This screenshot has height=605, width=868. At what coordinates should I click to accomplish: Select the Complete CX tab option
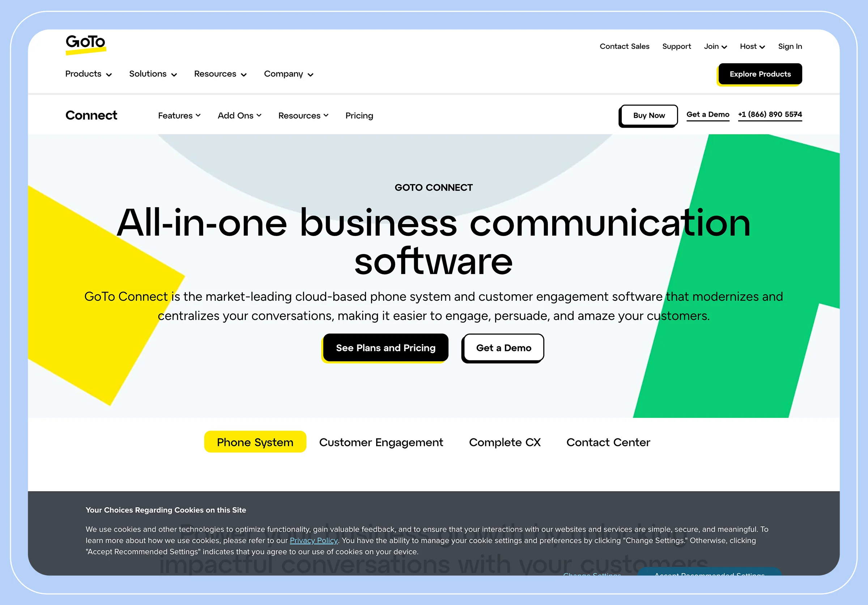click(x=505, y=442)
